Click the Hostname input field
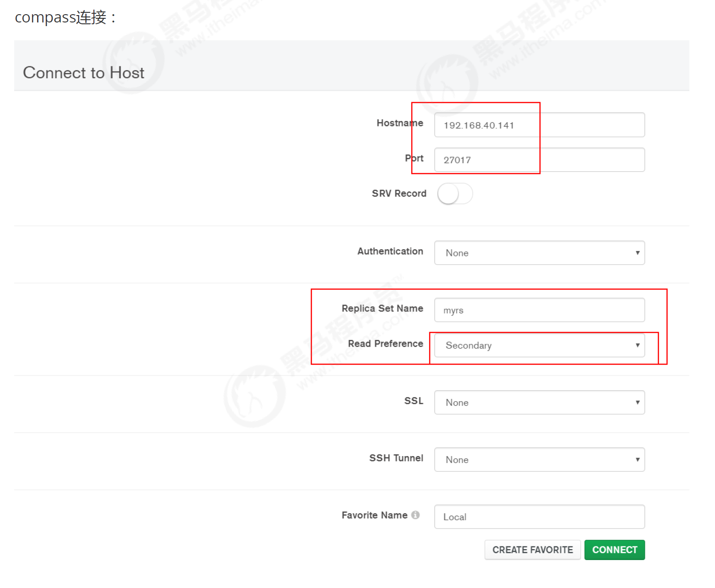The height and width of the screenshot is (588, 715). coord(539,125)
